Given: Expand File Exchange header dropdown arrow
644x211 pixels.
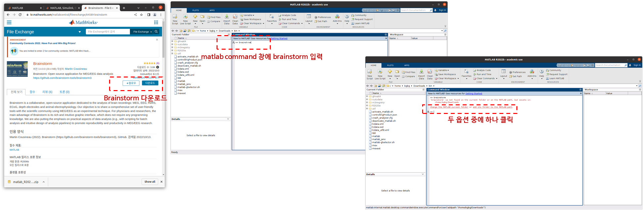Looking at the screenshot, I should pyautogui.click(x=80, y=32).
